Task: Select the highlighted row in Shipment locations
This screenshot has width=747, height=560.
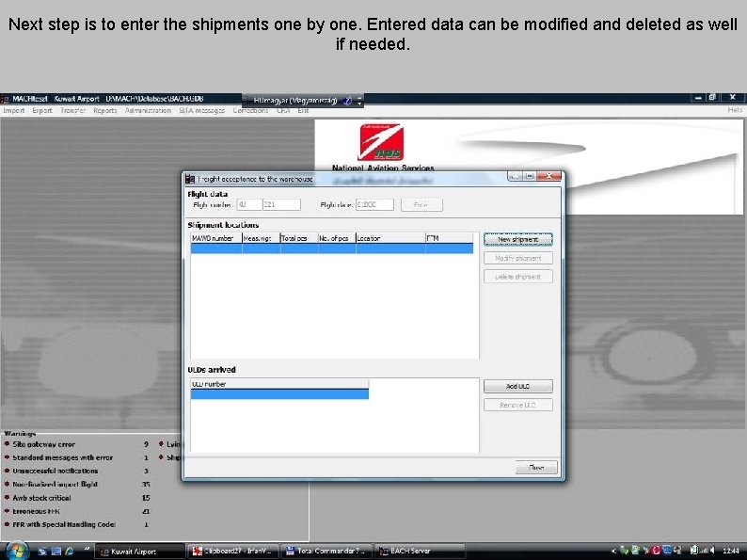Action: [331, 248]
